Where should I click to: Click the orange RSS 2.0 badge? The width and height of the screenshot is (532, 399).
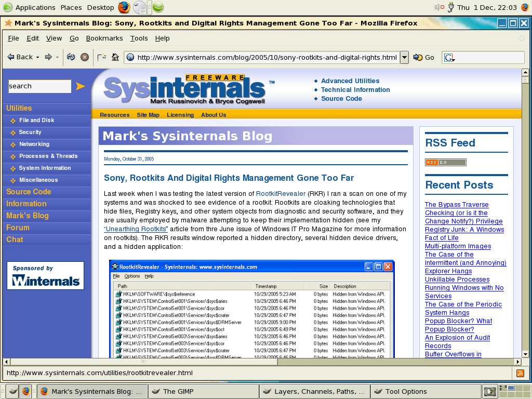pos(445,162)
